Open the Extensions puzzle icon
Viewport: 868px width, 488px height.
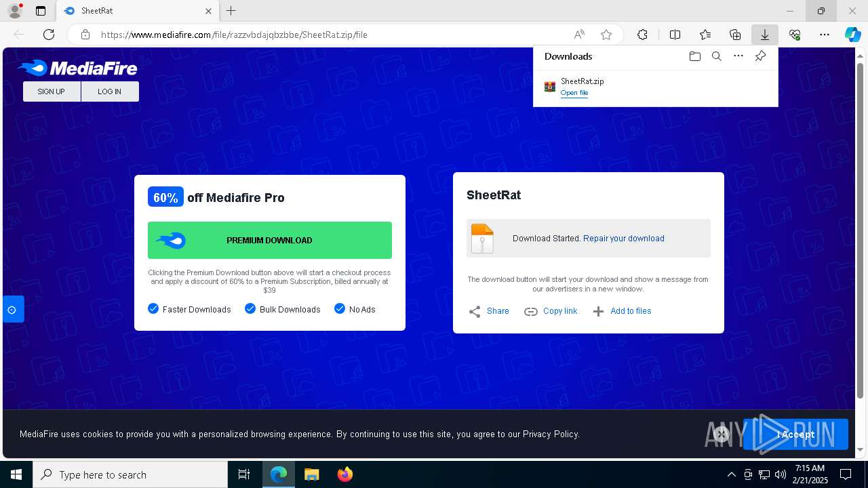642,35
